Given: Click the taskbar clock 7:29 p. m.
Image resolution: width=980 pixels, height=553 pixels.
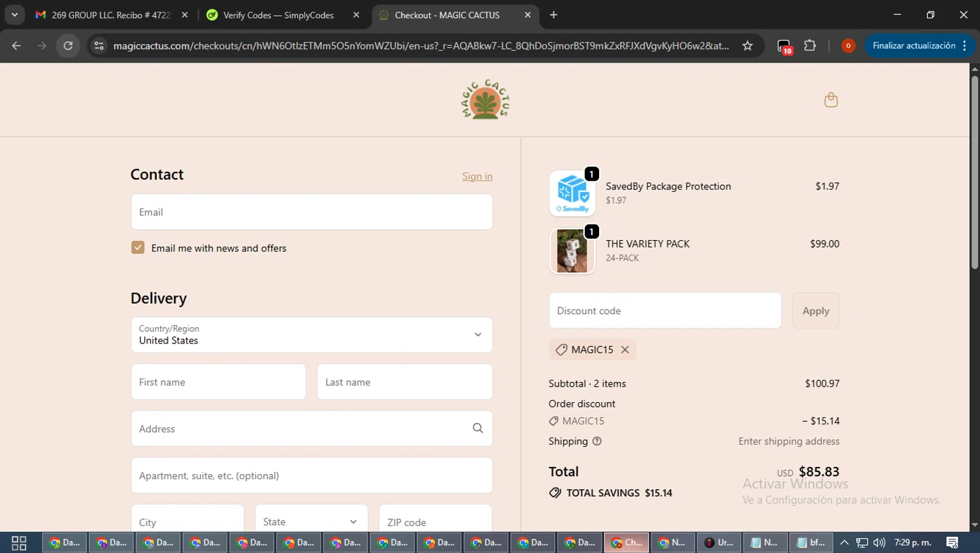Looking at the screenshot, I should tap(913, 543).
